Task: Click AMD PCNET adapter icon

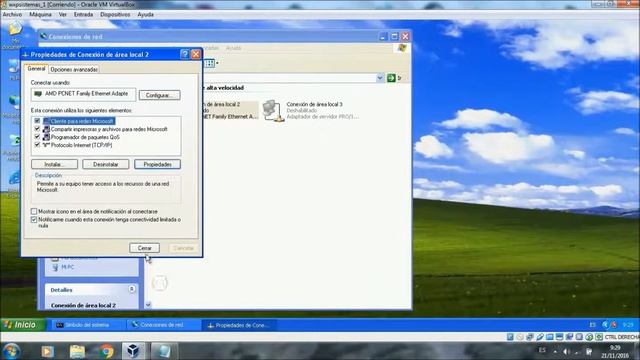Action: [x=38, y=94]
